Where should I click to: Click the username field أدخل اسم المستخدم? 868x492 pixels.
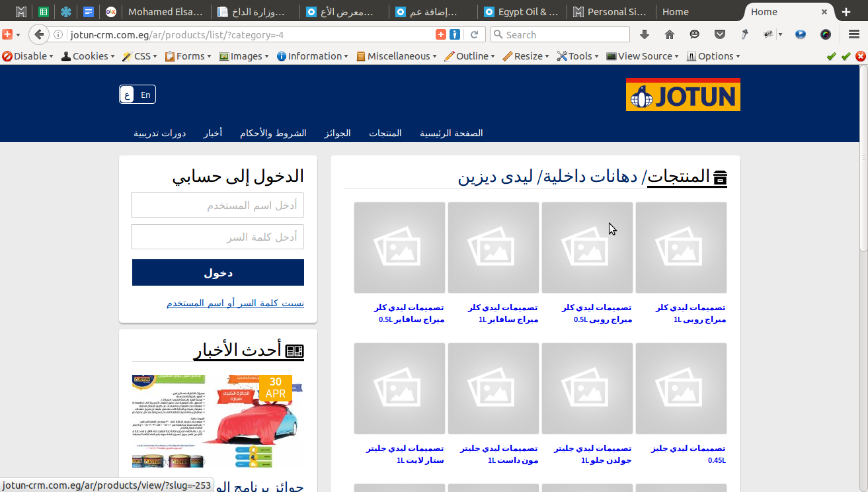[x=217, y=205]
